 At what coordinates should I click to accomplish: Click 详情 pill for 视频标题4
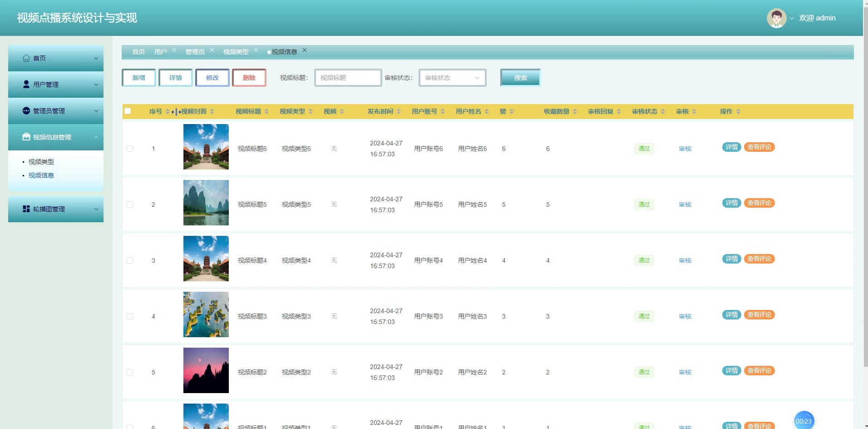[732, 259]
